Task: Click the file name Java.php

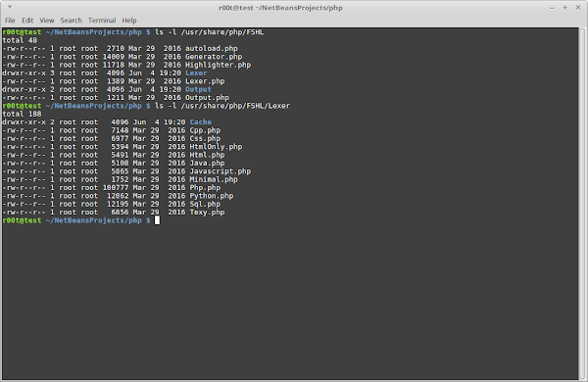Action: [x=208, y=164]
